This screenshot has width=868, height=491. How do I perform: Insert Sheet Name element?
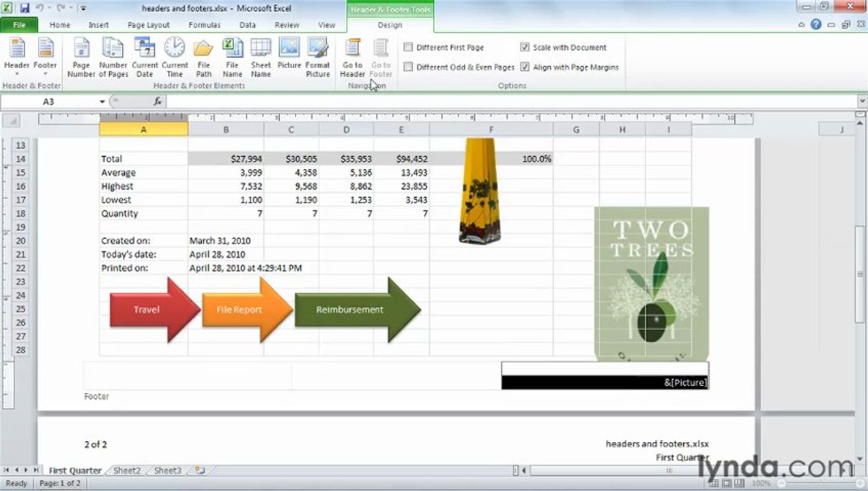click(x=261, y=57)
